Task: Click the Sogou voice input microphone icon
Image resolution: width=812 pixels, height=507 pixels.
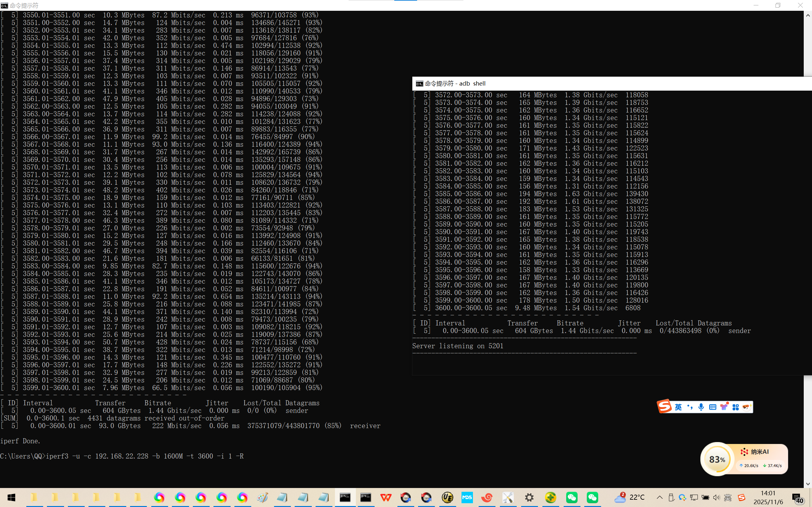Action: pyautogui.click(x=701, y=407)
